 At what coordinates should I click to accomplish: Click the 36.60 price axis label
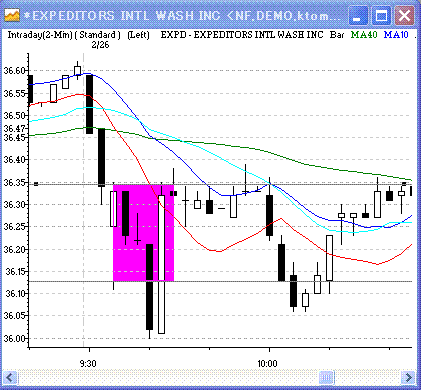(14, 71)
